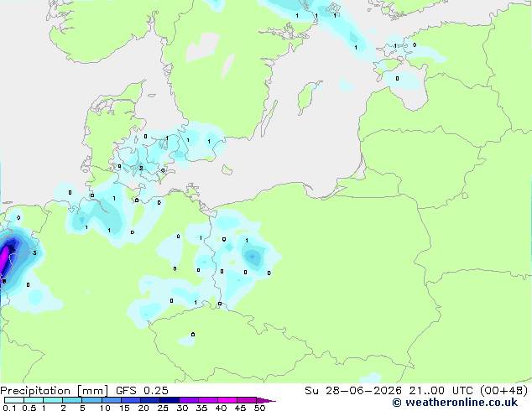Click the legend value label '25'
Screen dimensions: 532x411
coord(163,408)
